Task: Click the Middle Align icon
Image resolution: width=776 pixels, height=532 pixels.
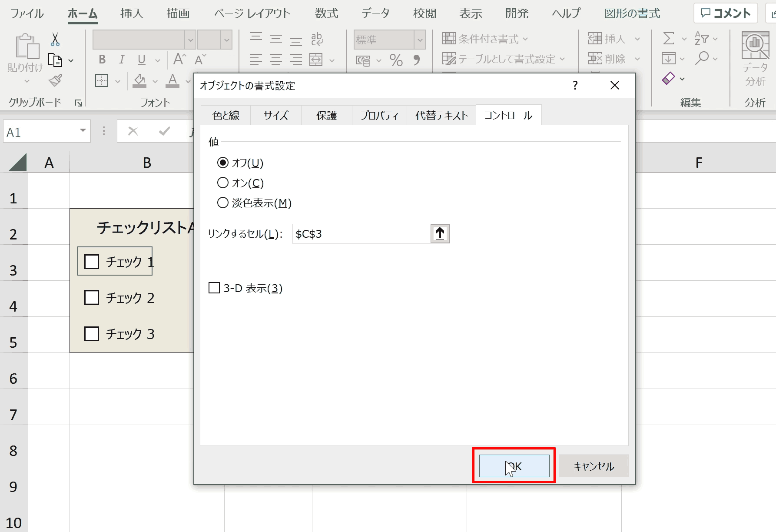Action: click(276, 39)
